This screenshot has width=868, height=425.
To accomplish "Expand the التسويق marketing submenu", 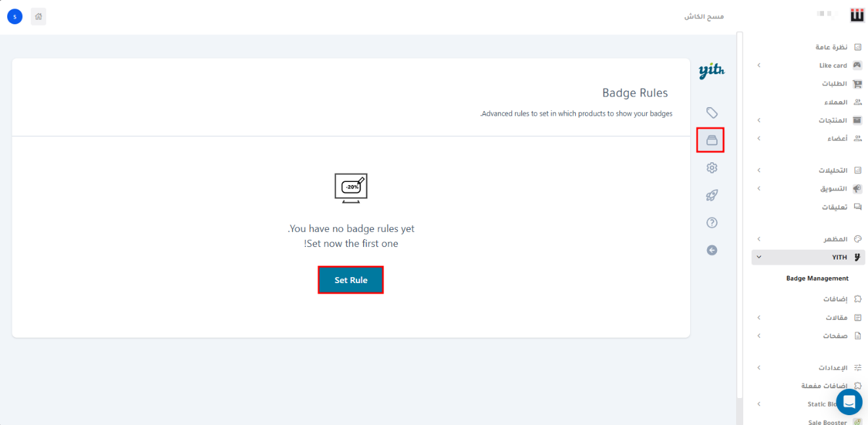I will point(833,189).
